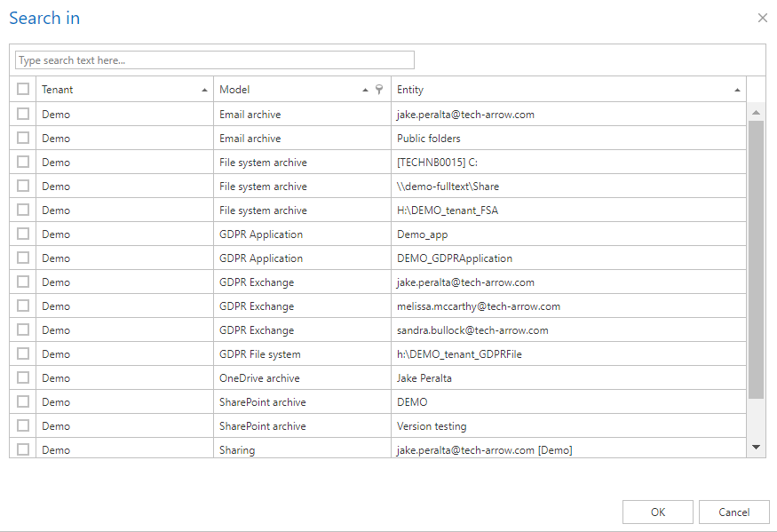Tick checkbox for DEMO_GDPRApplication row
Screen dimensions: 777x532
click(23, 258)
